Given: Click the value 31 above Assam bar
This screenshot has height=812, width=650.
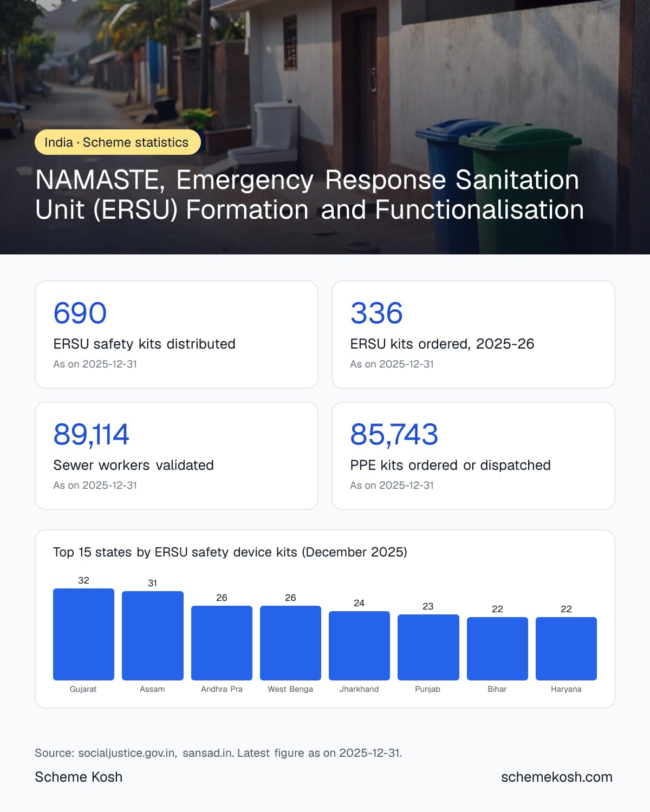Looking at the screenshot, I should [x=153, y=583].
